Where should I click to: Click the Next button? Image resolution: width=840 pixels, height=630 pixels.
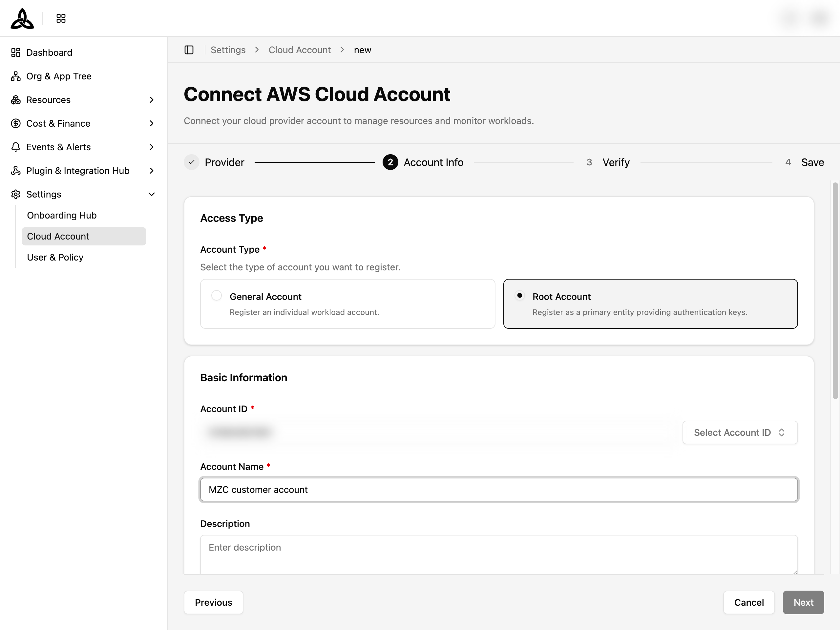coord(803,602)
